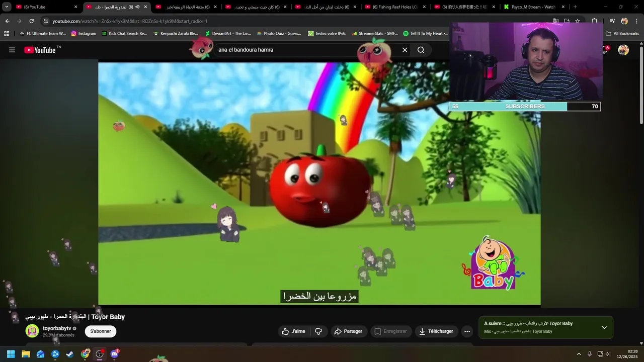This screenshot has height=362, width=644.
Task: Open the Windows Start menu
Action: 11,354
